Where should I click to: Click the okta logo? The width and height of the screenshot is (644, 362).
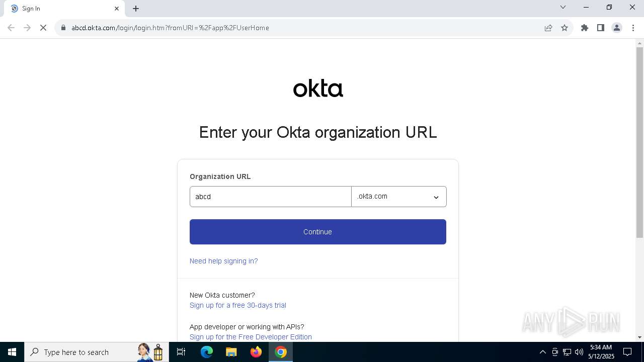[318, 88]
